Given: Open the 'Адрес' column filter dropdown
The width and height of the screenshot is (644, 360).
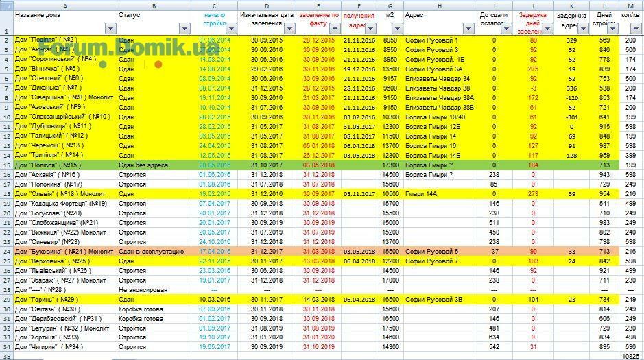Looking at the screenshot, I should tap(468, 29).
